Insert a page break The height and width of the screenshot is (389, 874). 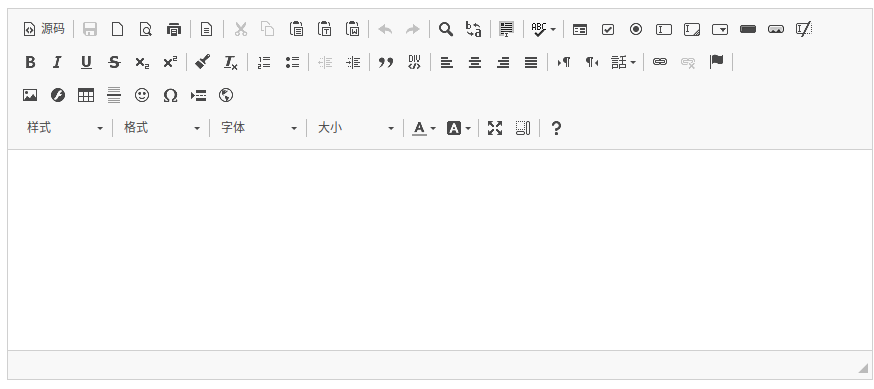coord(198,95)
